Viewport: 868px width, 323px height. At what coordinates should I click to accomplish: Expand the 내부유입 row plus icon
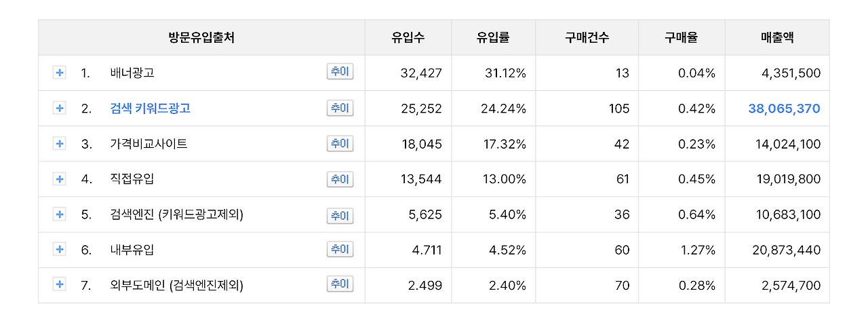(x=60, y=250)
